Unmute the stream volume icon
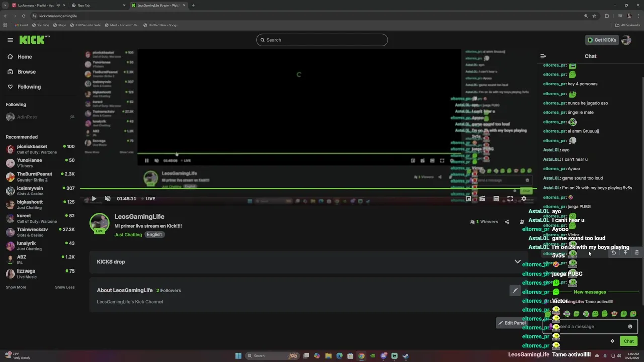Screen dimensions: 644x362 click(x=108, y=199)
